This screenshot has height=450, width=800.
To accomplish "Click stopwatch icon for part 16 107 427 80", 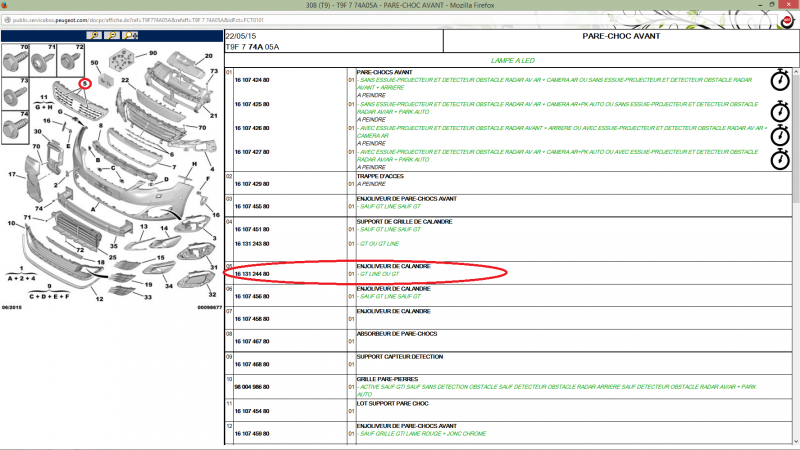I will 780,158.
